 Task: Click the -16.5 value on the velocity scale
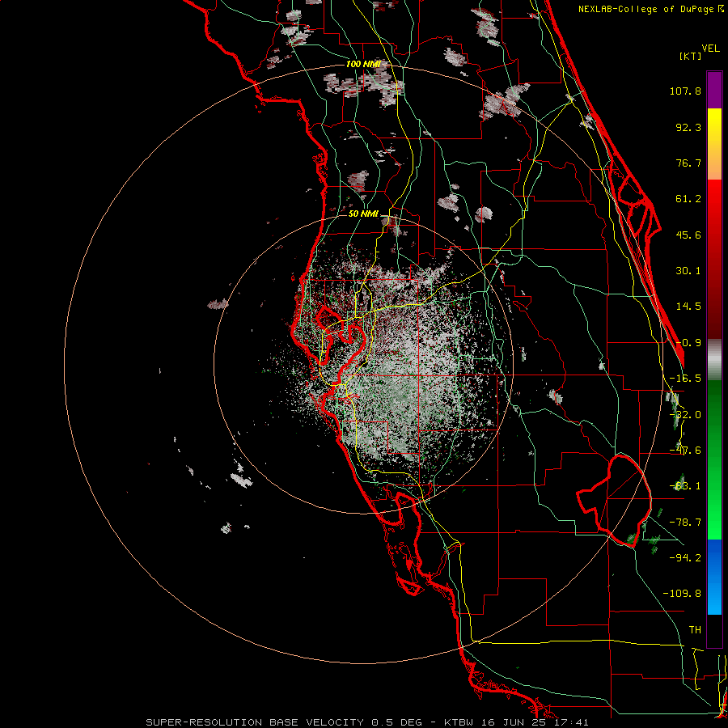[x=685, y=379]
